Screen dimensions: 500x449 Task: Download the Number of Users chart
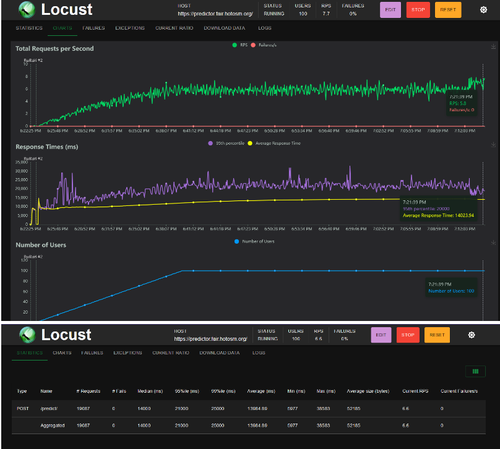pos(493,243)
